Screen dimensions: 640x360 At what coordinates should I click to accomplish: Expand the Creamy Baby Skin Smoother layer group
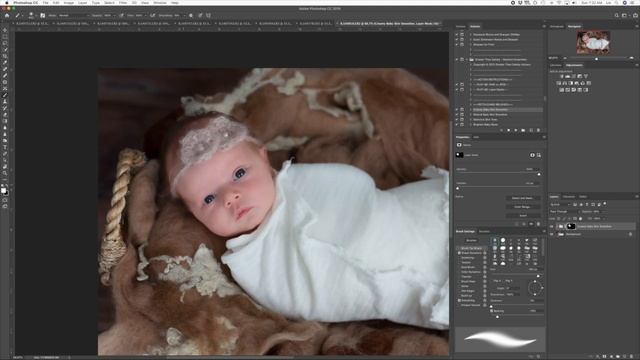tap(557, 227)
